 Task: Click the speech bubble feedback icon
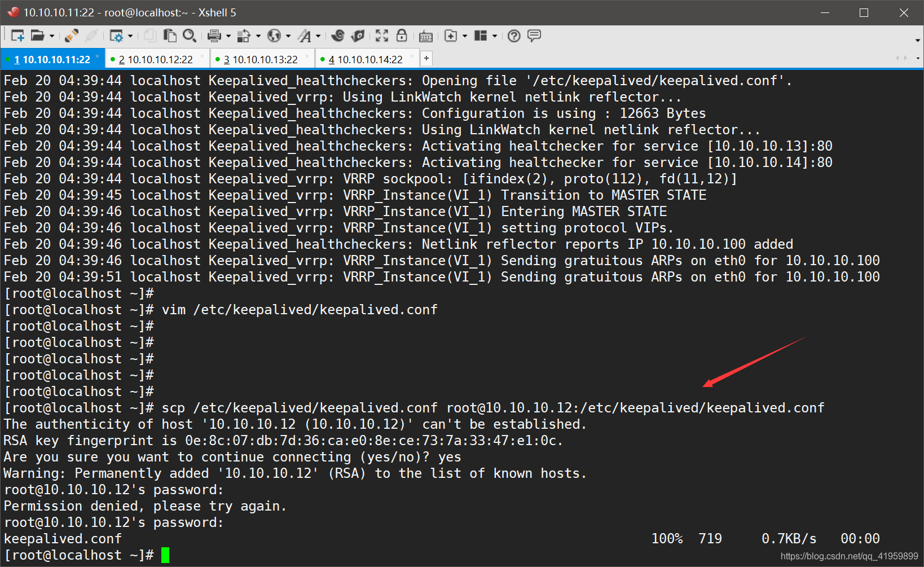coord(534,36)
